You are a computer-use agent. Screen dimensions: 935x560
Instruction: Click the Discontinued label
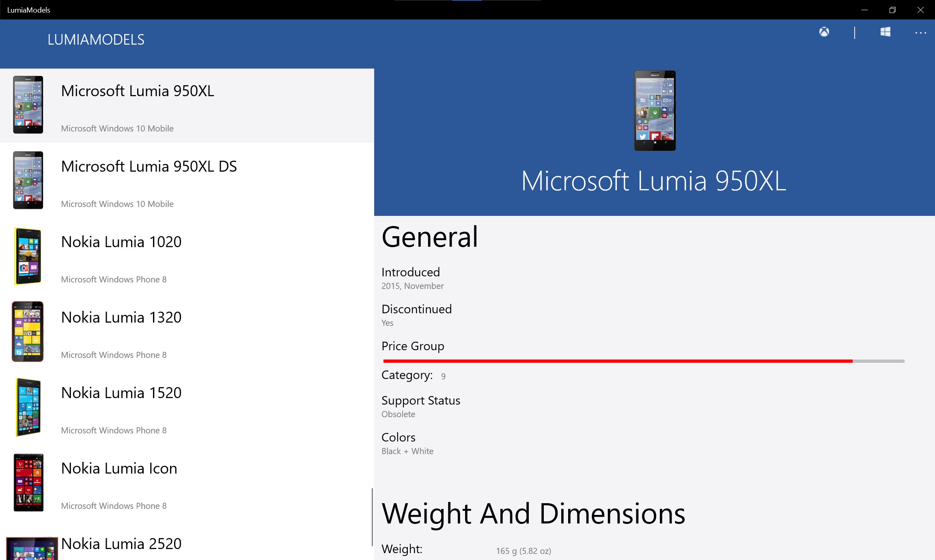click(x=416, y=309)
